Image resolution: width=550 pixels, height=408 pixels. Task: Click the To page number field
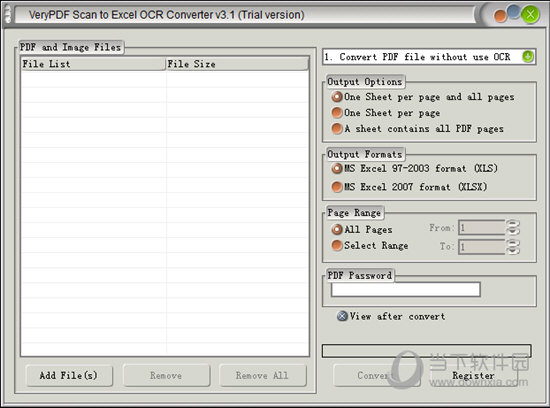click(481, 247)
